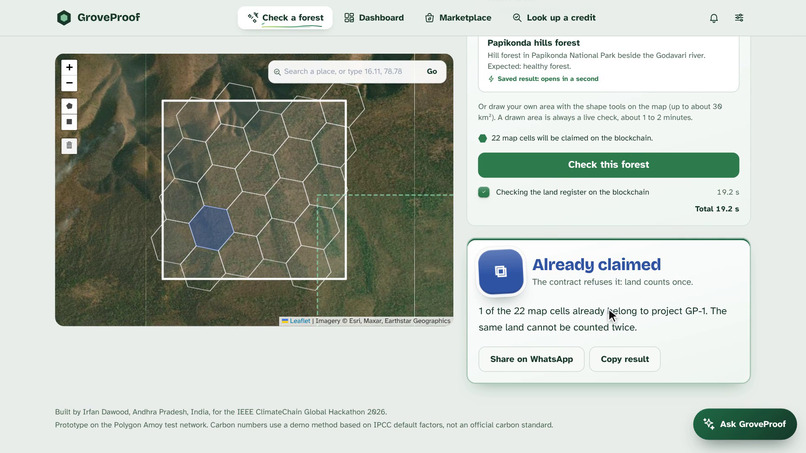The image size is (806, 453).
Task: Open the settings sliders icon
Action: [739, 18]
